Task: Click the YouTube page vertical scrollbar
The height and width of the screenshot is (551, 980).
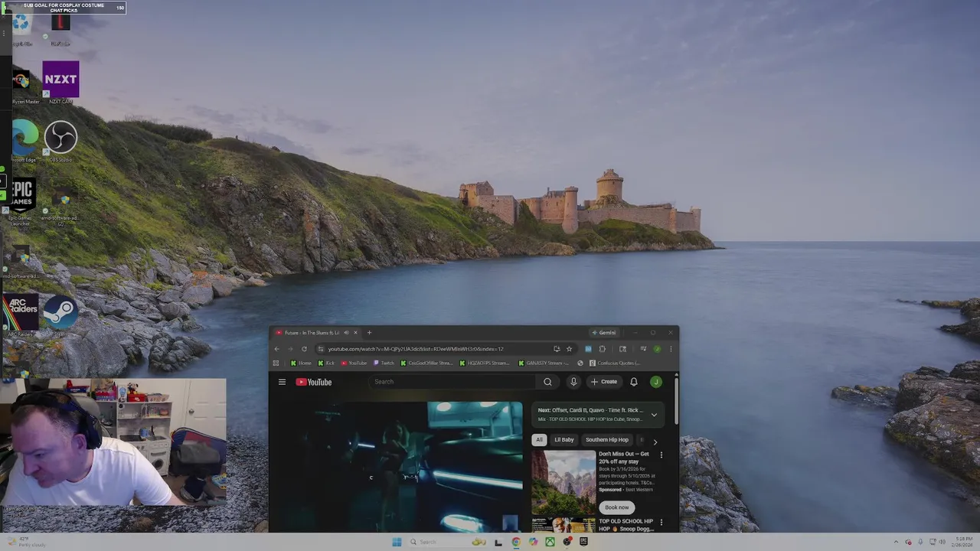Action: pyautogui.click(x=676, y=402)
